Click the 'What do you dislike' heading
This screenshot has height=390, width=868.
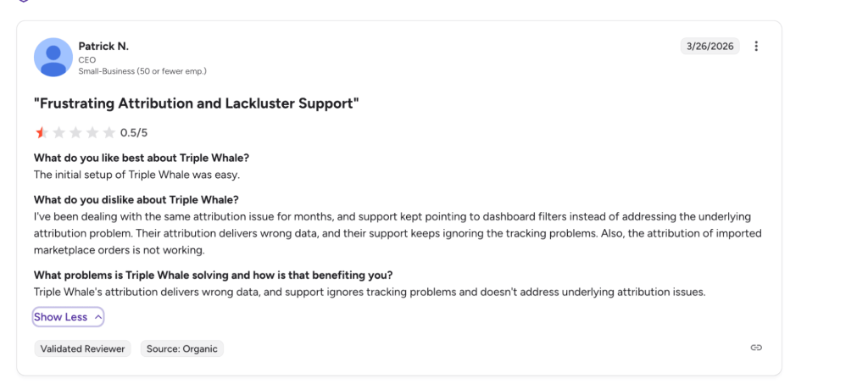136,199
